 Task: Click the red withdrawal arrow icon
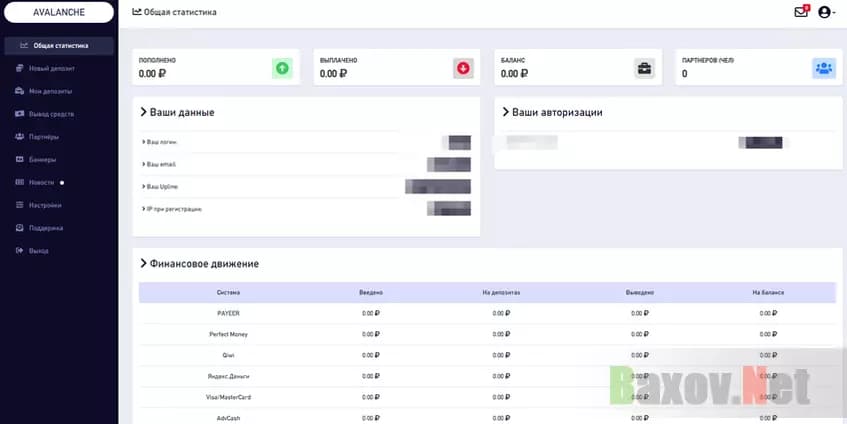coord(462,68)
